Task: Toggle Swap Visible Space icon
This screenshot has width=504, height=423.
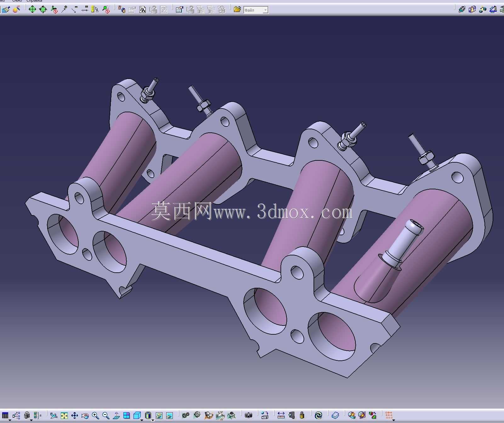Action: pyautogui.click(x=169, y=416)
